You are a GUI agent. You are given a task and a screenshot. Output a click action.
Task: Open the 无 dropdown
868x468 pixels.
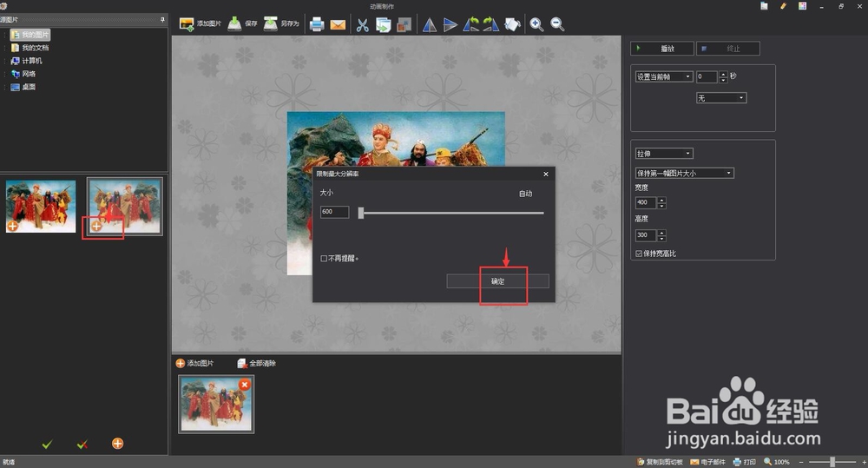pos(721,98)
